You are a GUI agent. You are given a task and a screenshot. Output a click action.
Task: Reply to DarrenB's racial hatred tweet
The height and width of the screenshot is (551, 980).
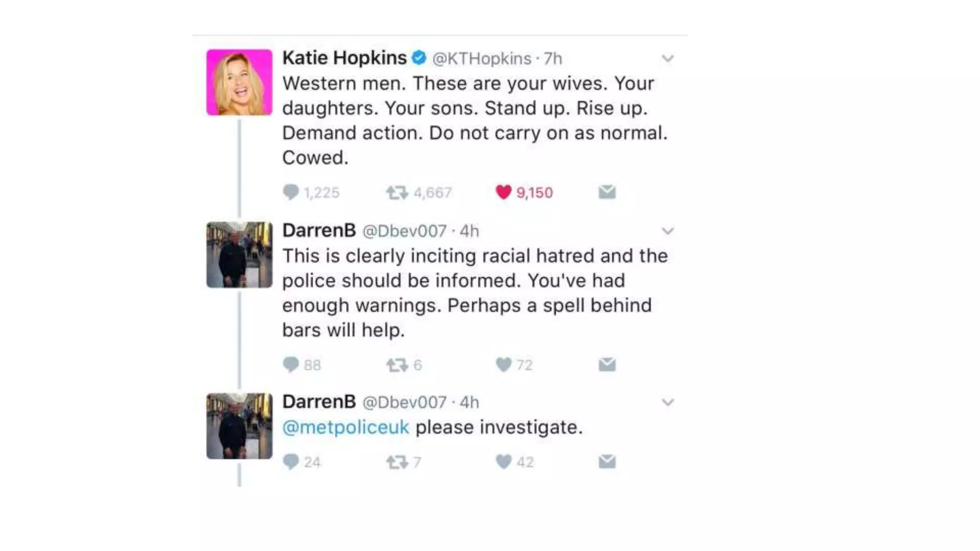[x=290, y=365]
